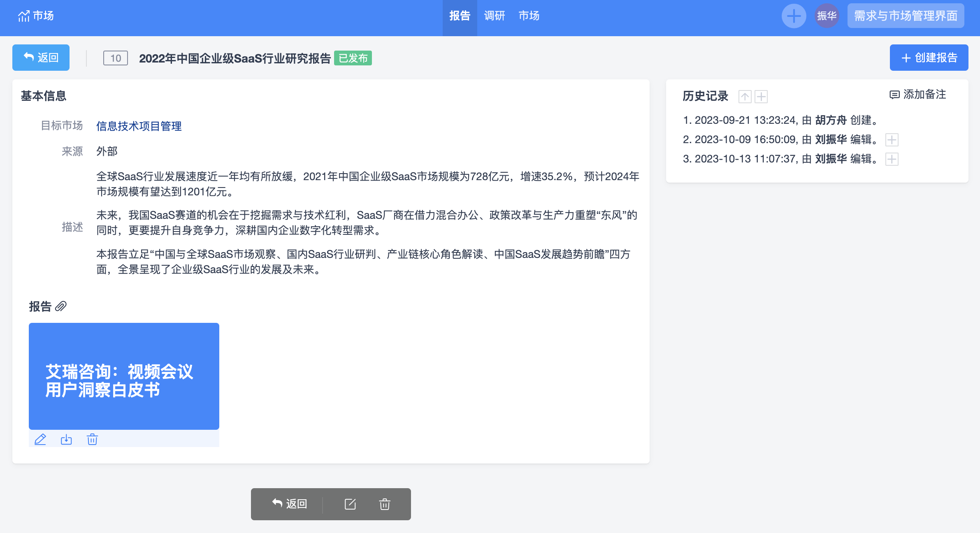The image size is (980, 533).
Task: Open 信息技术项目管理 target market link
Action: coord(139,126)
